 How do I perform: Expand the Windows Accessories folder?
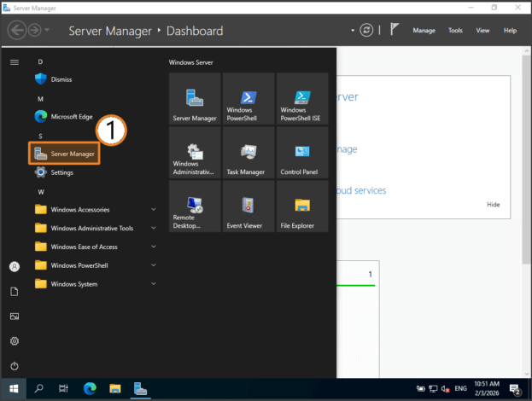click(95, 210)
